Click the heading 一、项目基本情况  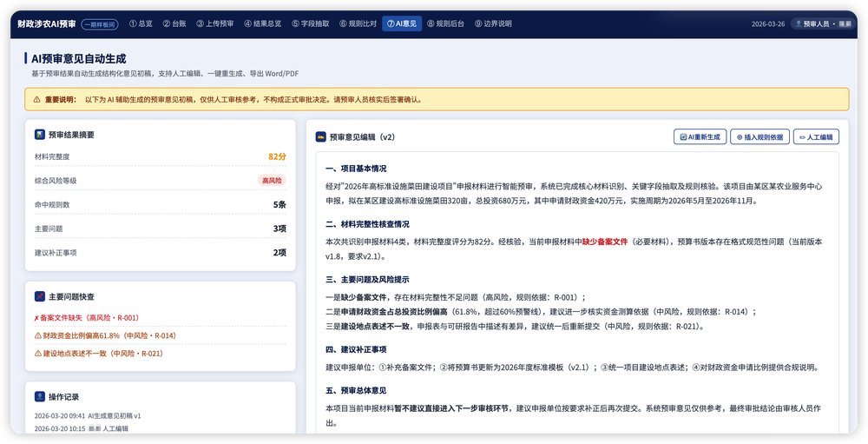point(356,169)
